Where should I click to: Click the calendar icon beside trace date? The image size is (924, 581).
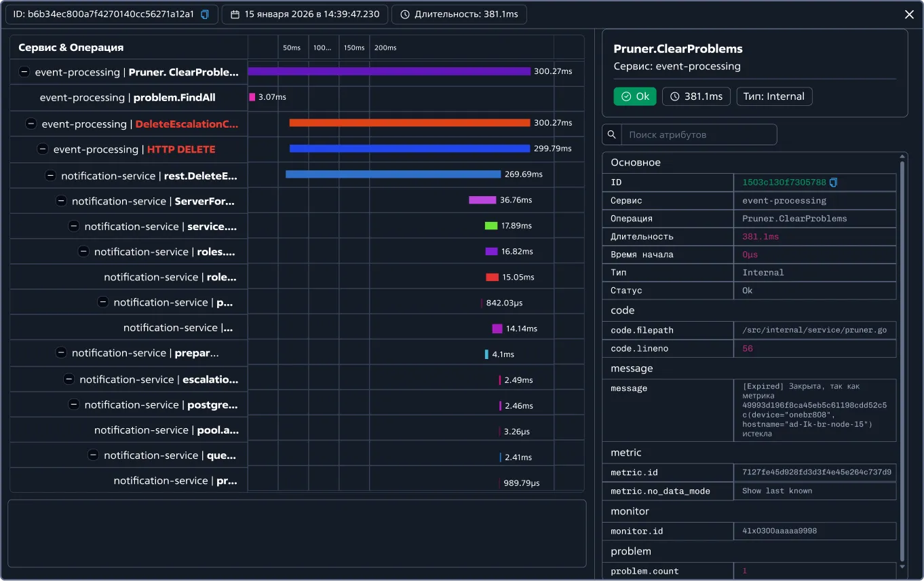[235, 14]
